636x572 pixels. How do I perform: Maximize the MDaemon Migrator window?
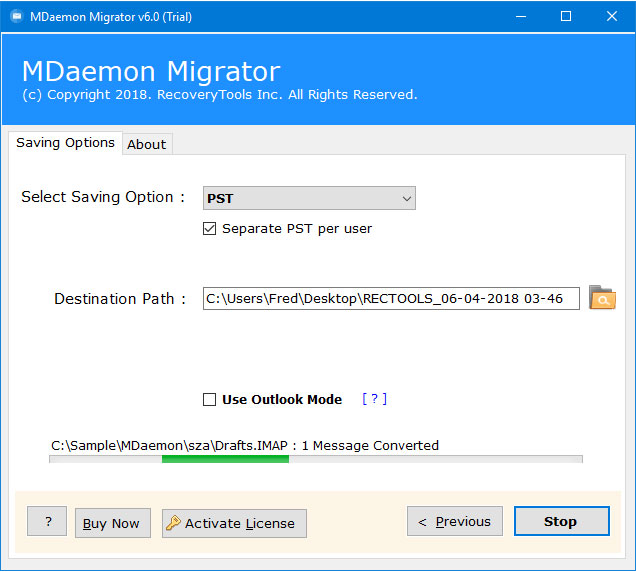pyautogui.click(x=566, y=17)
